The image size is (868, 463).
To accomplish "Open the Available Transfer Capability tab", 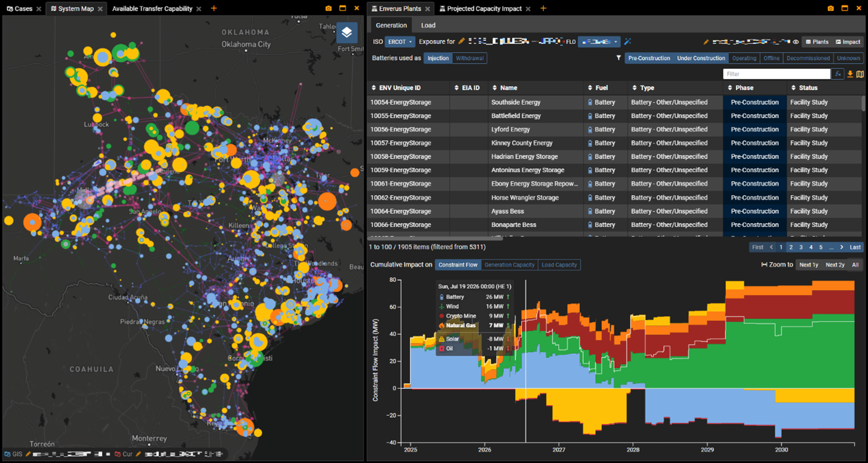I will pos(152,9).
